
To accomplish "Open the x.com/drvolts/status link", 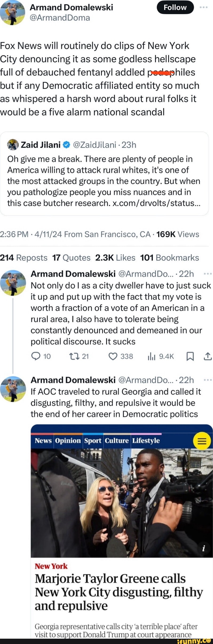I will pyautogui.click(x=156, y=203).
